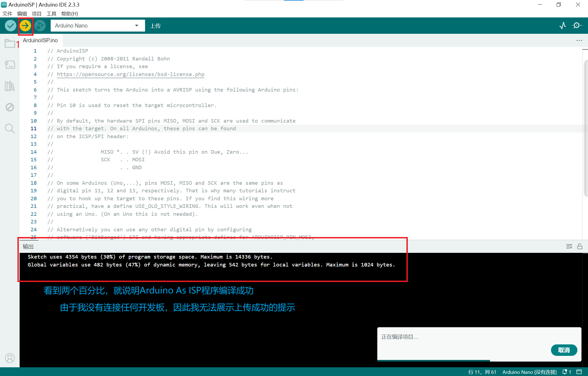Open the Search sidebar panel
Image resolution: width=588 pixels, height=376 pixels.
(x=10, y=128)
